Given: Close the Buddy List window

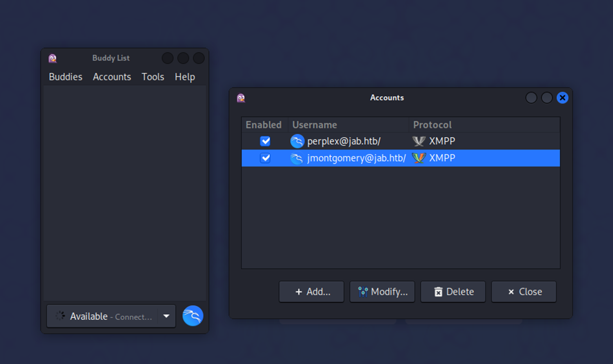Looking at the screenshot, I should (199, 58).
